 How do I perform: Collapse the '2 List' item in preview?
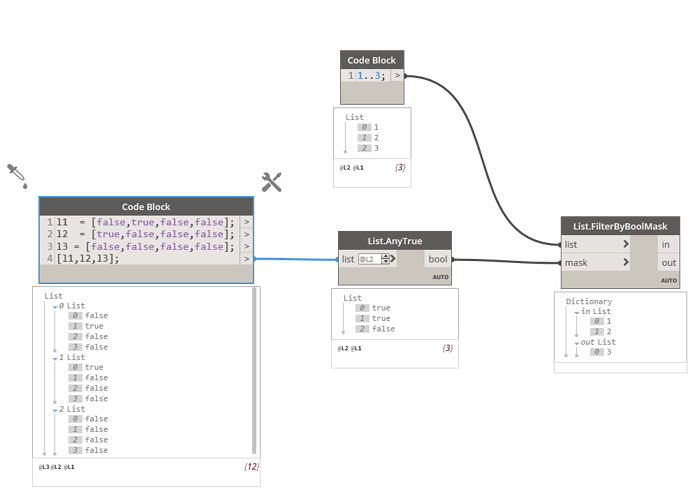(55, 410)
